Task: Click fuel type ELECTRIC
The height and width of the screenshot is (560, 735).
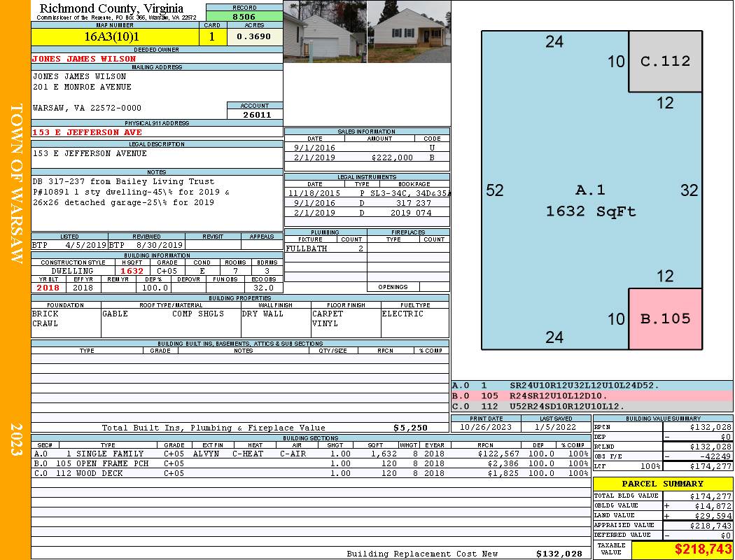Action: (402, 314)
